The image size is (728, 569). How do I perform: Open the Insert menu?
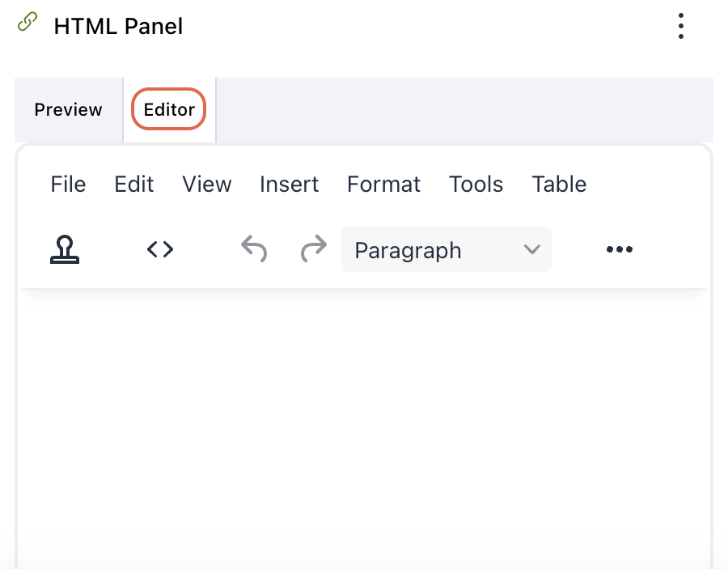(289, 184)
